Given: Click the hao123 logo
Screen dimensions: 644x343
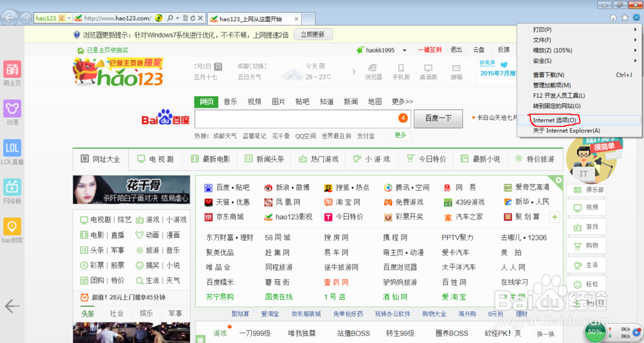Looking at the screenshot, I should 118,72.
